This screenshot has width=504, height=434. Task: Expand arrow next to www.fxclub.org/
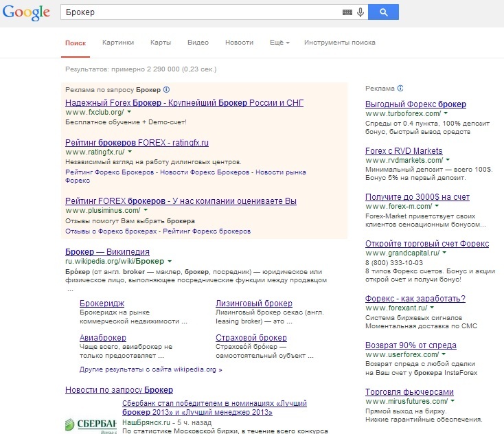coord(129,112)
